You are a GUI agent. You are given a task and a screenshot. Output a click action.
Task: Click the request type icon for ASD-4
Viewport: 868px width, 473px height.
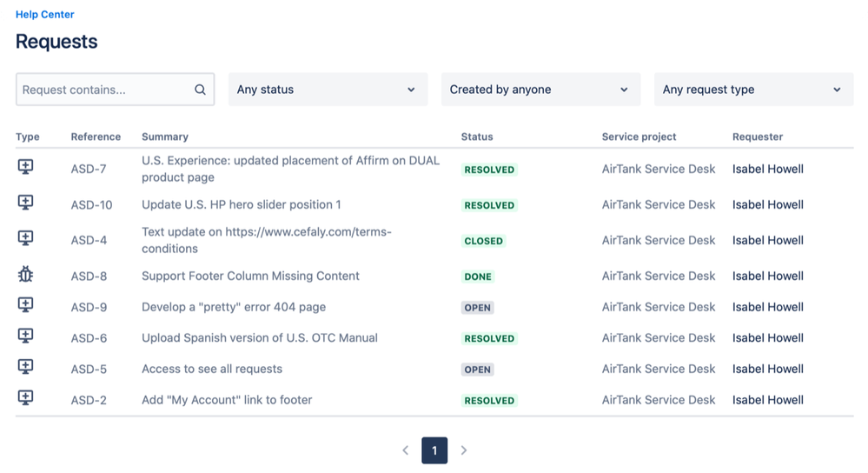25,237
